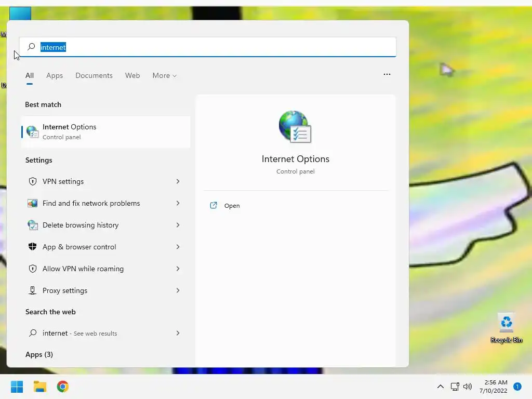The image size is (532, 399).
Task: Click Open in the preview pane
Action: pyautogui.click(x=232, y=206)
